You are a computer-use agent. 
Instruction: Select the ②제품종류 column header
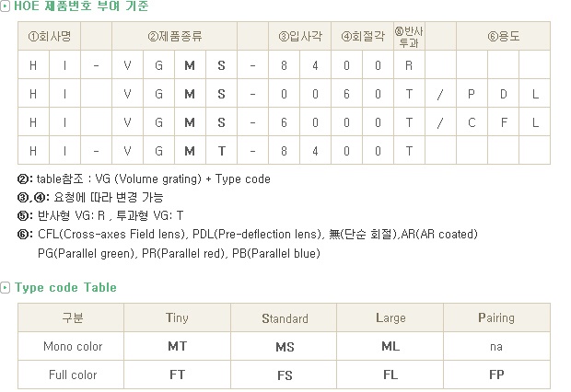(174, 36)
